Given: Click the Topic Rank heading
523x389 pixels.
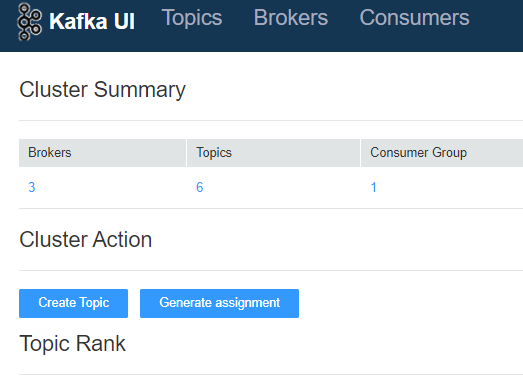Looking at the screenshot, I should tap(72, 344).
